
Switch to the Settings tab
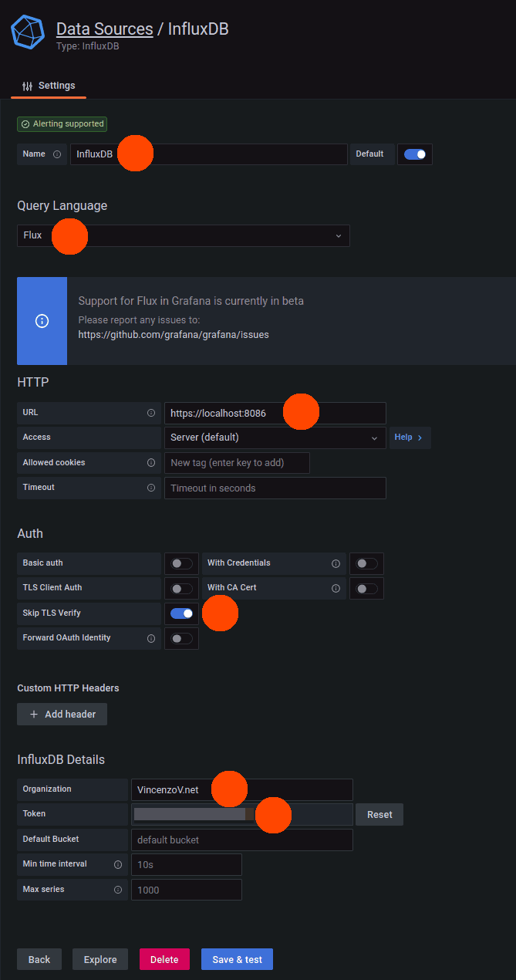point(49,86)
